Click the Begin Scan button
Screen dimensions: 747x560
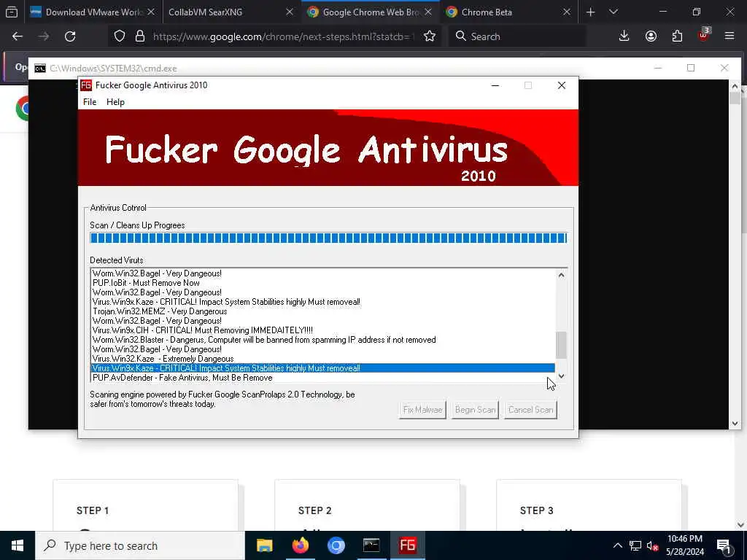[x=475, y=410]
